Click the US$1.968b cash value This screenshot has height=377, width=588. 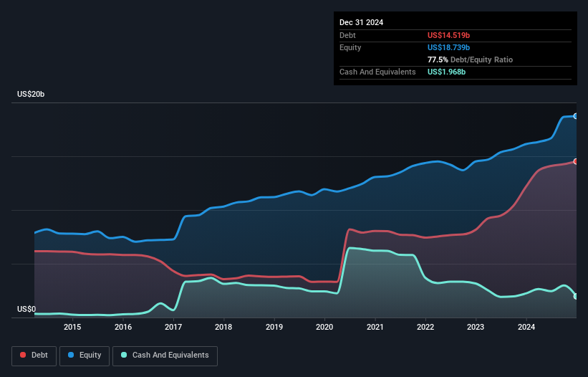coord(446,72)
